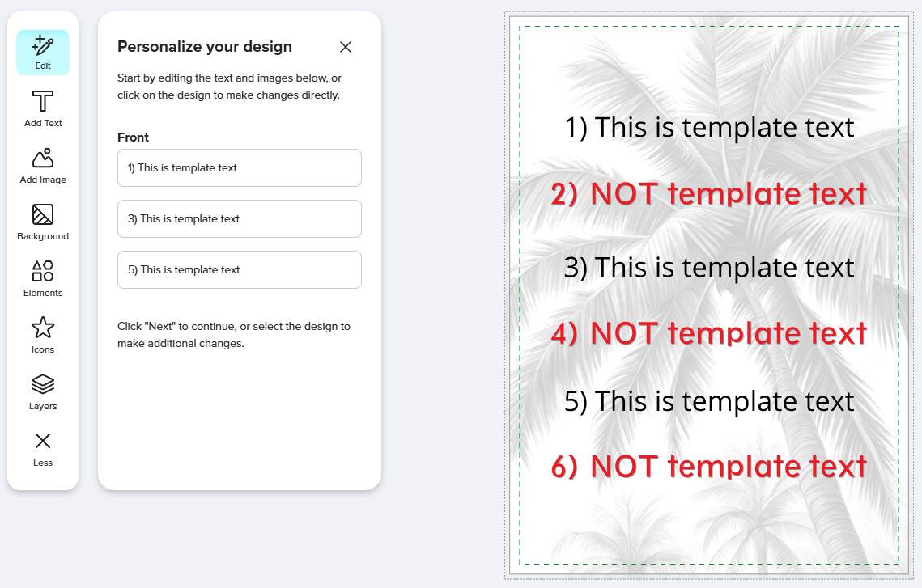This screenshot has width=922, height=588.
Task: Open the Add Image tool
Action: (43, 166)
